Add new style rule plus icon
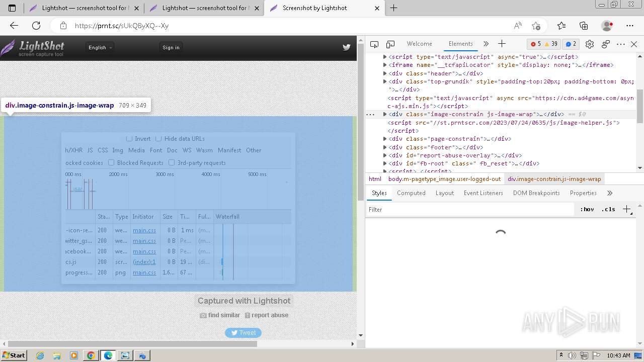The image size is (644, 362). (x=627, y=209)
